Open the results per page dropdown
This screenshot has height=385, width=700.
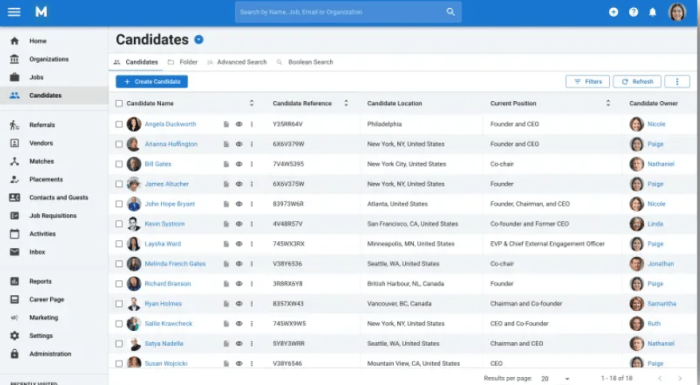[555, 378]
